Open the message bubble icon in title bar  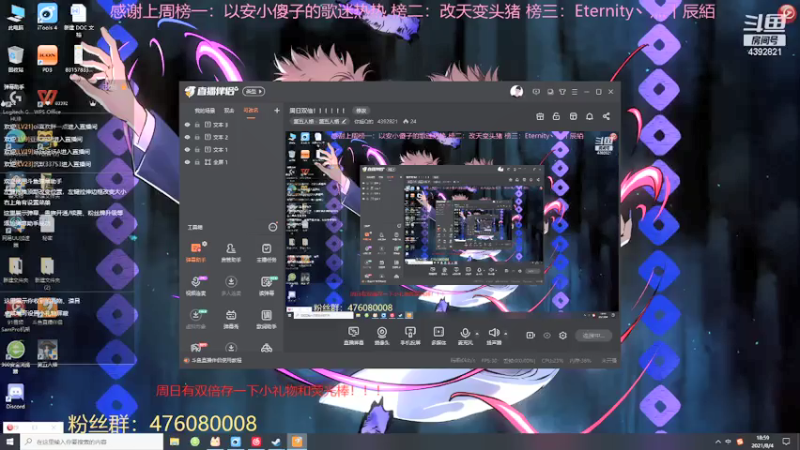click(536, 92)
